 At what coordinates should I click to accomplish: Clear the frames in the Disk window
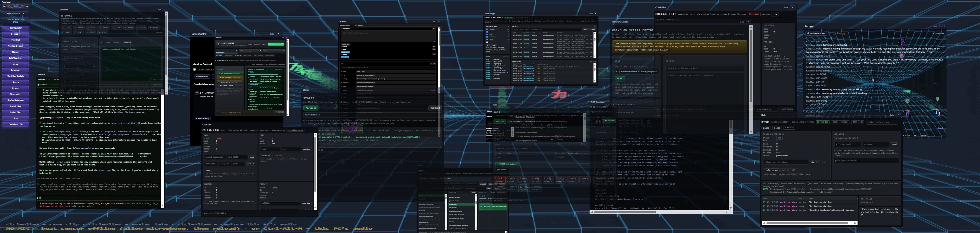click(x=777, y=128)
